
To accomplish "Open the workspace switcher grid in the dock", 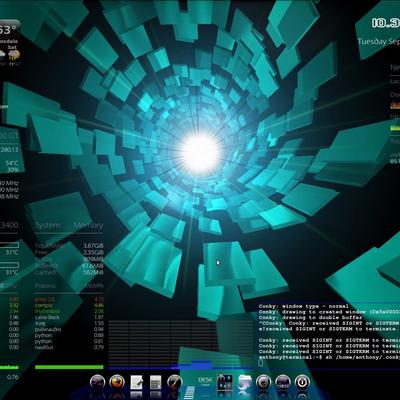I will (224, 382).
